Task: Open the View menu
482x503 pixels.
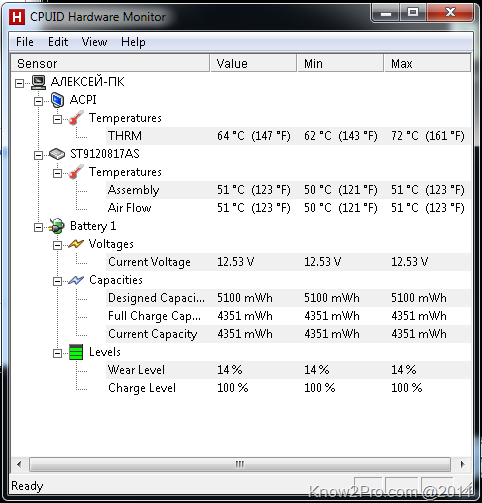Action: point(95,42)
